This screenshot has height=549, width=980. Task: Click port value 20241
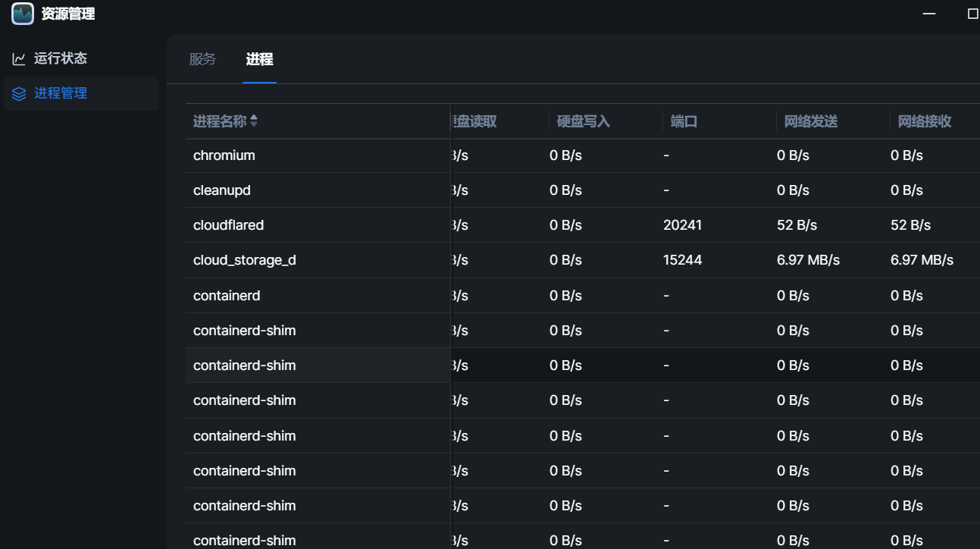tap(682, 225)
